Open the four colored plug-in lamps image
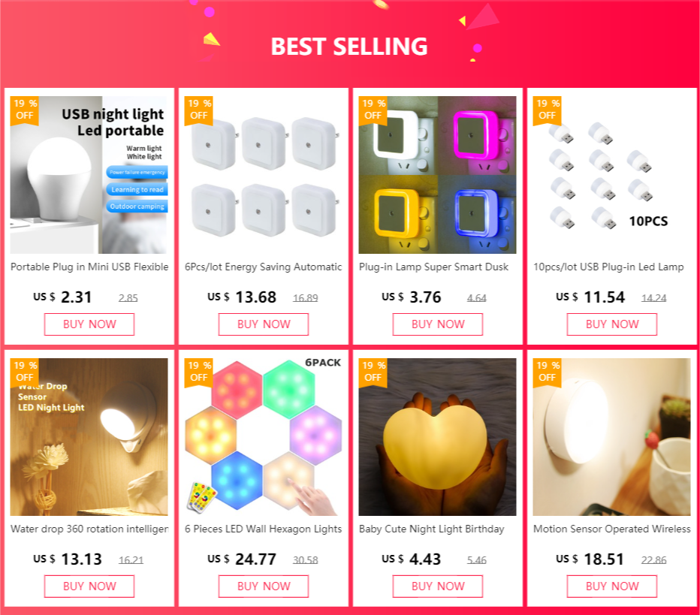This screenshot has height=615, width=700. tap(437, 175)
